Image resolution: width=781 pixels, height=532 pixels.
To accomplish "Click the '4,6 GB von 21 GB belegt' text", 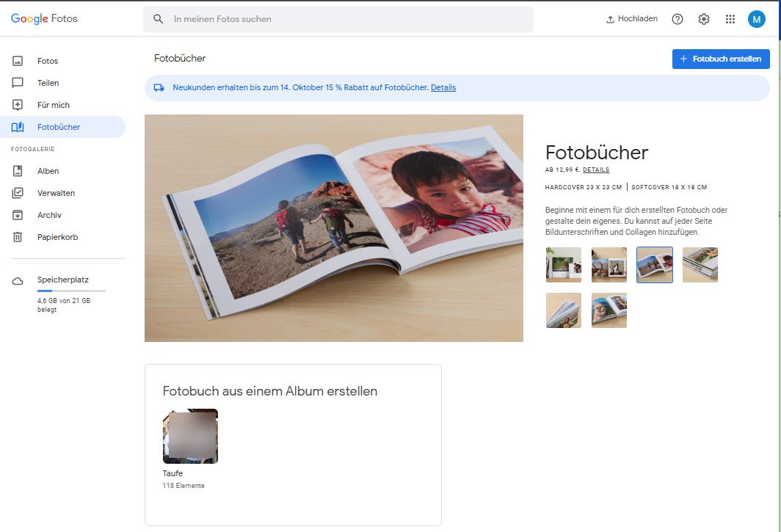I will (x=64, y=305).
